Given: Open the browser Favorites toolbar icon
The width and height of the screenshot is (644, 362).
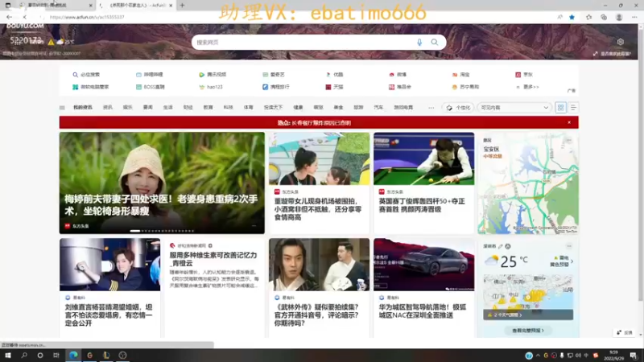Looking at the screenshot, I should tap(588, 17).
